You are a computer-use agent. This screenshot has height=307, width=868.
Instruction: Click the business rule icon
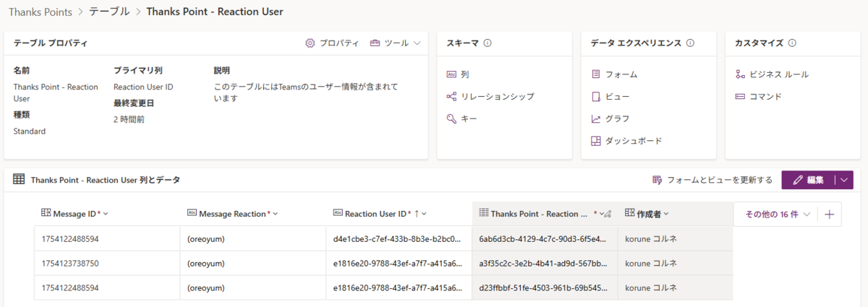[x=740, y=74]
